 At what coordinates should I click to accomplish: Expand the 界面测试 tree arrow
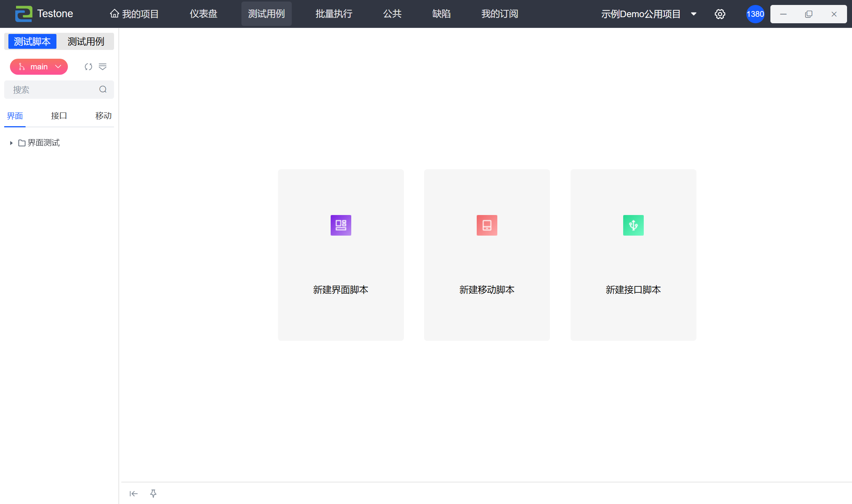click(11, 143)
